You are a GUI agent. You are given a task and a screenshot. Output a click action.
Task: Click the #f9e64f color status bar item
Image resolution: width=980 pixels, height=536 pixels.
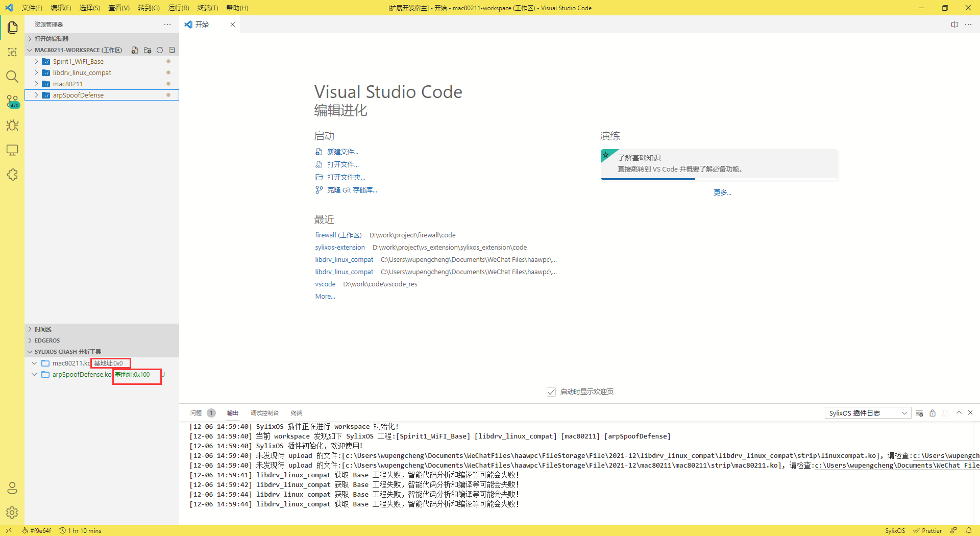tap(37, 530)
